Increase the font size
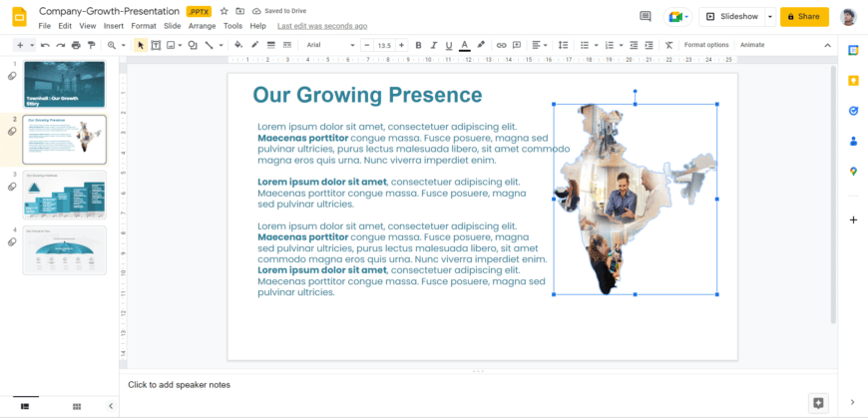The image size is (868, 418). point(402,45)
